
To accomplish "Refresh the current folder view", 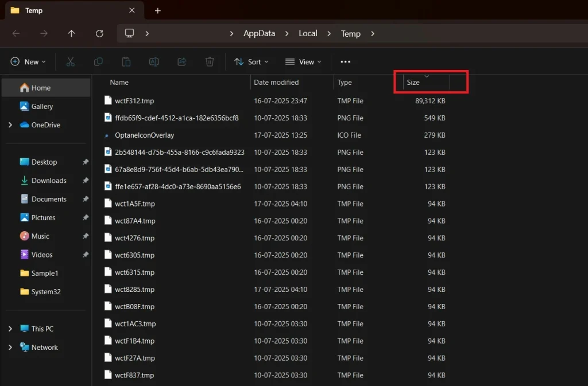I will pos(99,34).
